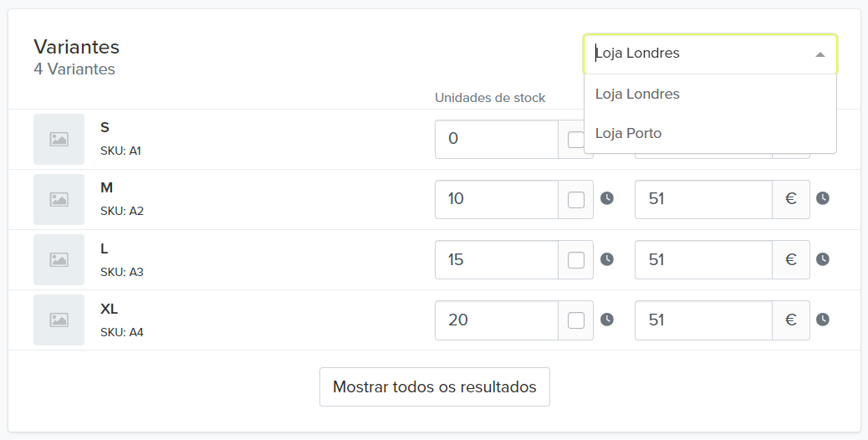The image size is (868, 440).
Task: Click the stock units field for variant XL
Action: [x=496, y=320]
